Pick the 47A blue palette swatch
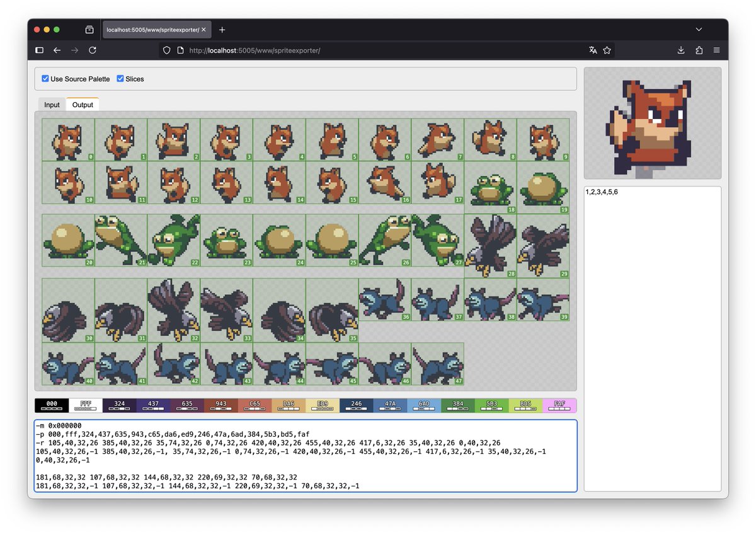Screen dimensions: 756x535 390,405
